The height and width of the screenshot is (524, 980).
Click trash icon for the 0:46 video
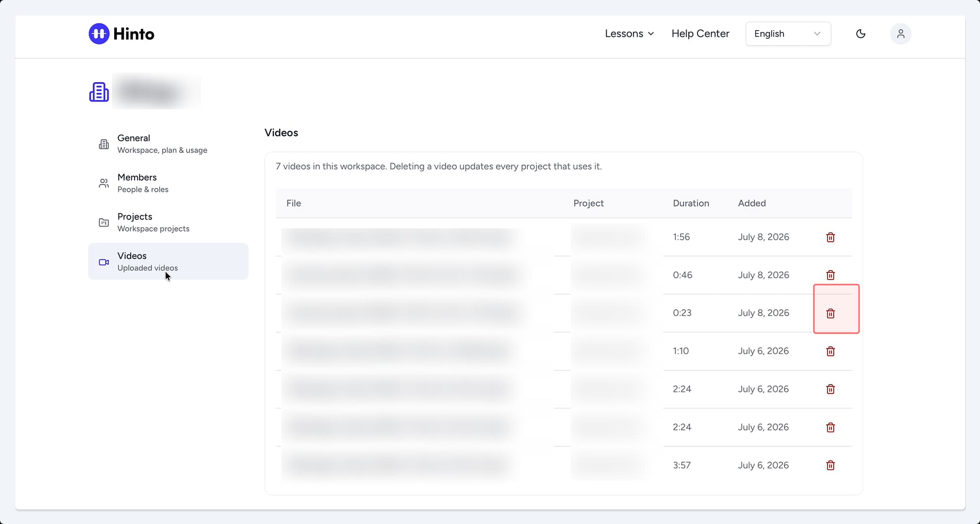830,275
